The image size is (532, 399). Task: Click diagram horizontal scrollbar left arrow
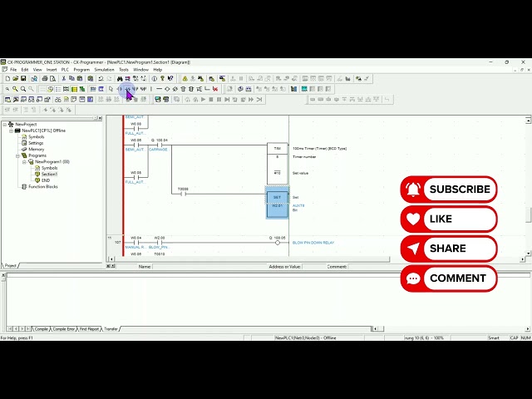111,259
